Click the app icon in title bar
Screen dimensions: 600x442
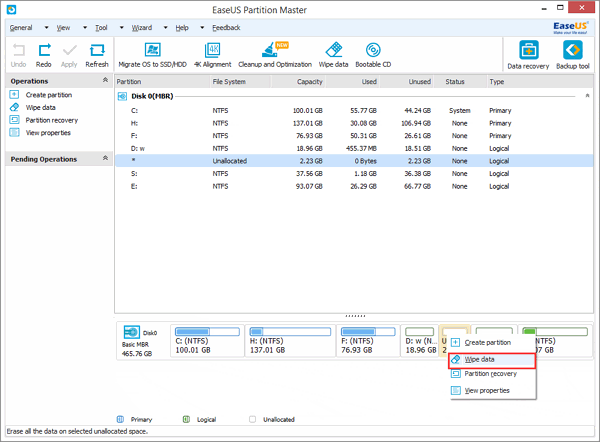(x=11, y=10)
